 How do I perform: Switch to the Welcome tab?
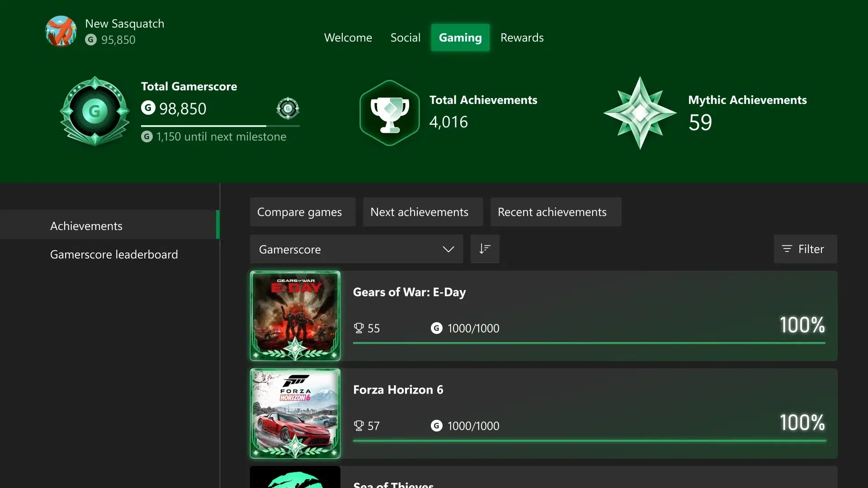(348, 38)
